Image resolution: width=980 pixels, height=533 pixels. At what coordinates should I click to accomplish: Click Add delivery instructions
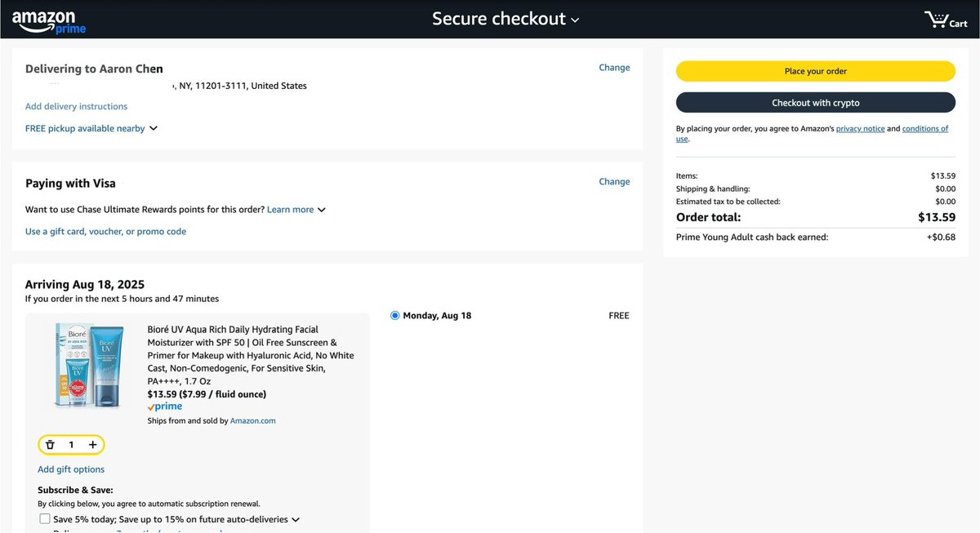[x=76, y=106]
